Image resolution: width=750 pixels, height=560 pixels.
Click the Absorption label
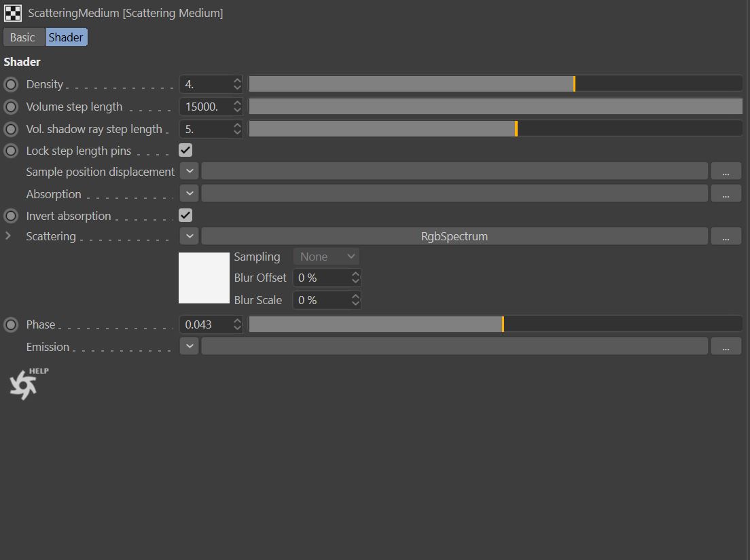coord(54,194)
